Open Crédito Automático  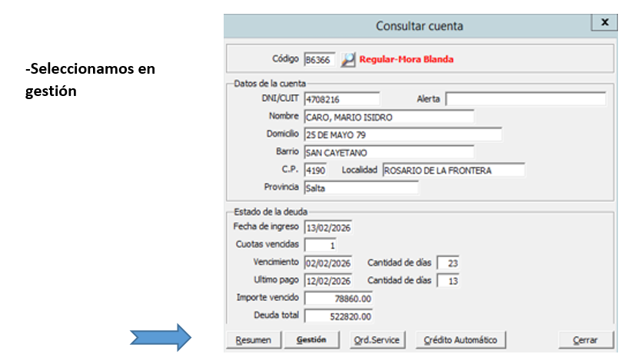tap(460, 340)
